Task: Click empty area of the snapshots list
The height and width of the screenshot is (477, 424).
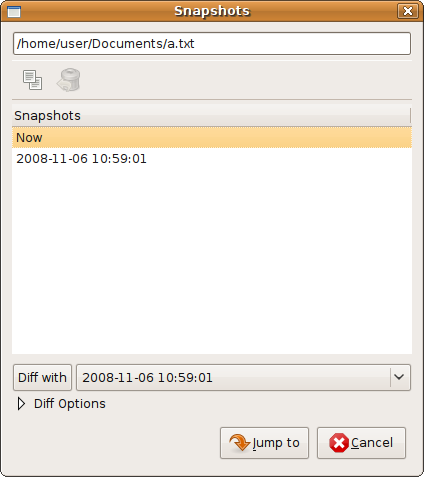Action: click(212, 260)
